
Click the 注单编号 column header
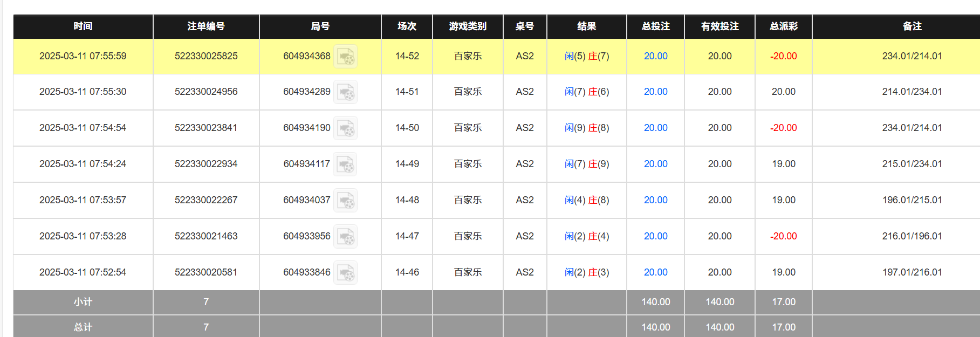[206, 26]
